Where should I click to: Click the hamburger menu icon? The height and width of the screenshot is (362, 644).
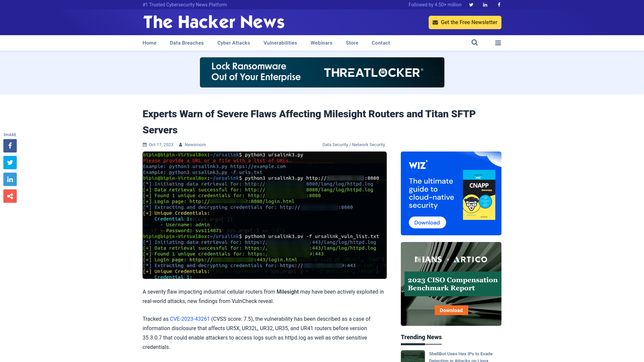point(498,43)
